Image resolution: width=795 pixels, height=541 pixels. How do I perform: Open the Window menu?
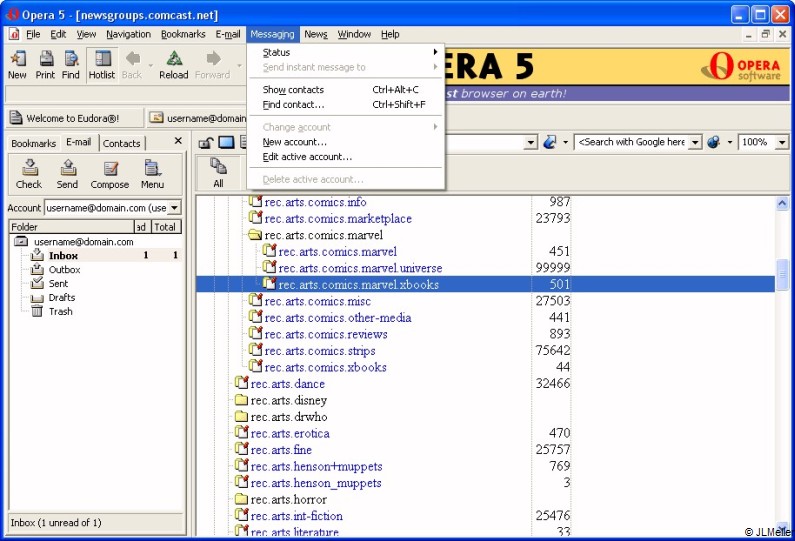(354, 34)
